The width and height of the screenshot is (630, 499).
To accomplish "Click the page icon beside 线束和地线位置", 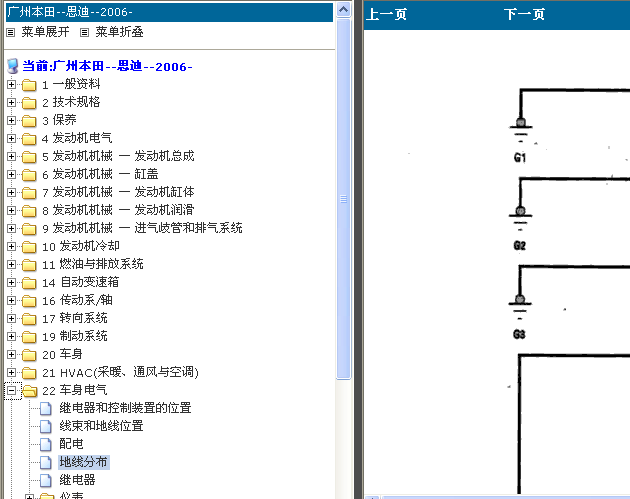I will coord(46,427).
